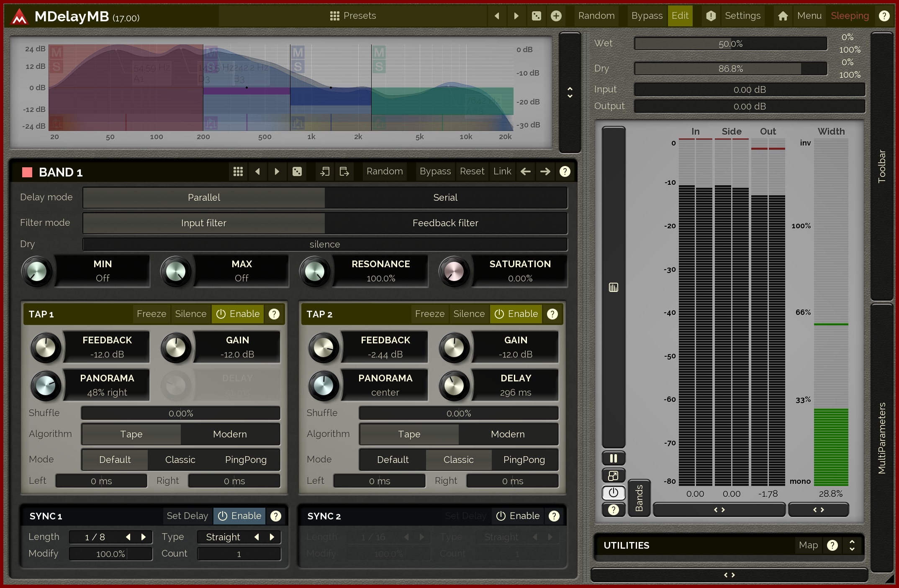Click the Band 1 Reset button
The width and height of the screenshot is (899, 588).
pos(472,171)
